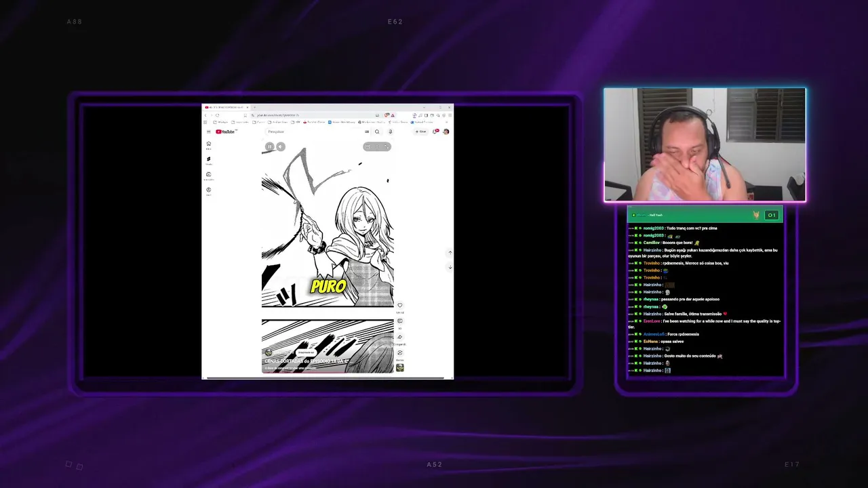Open the channel avatar on the Short overlay
The width and height of the screenshot is (868, 488).
(x=269, y=352)
